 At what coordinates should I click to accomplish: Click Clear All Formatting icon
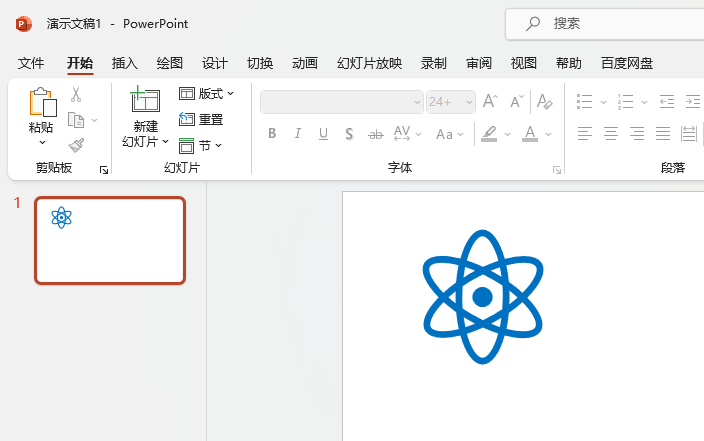coord(545,101)
